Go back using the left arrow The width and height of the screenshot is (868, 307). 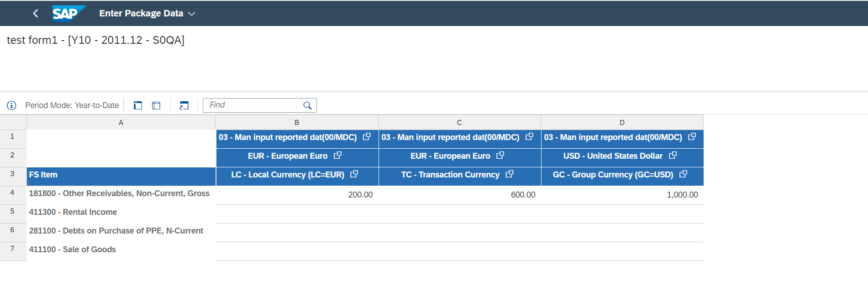point(36,13)
